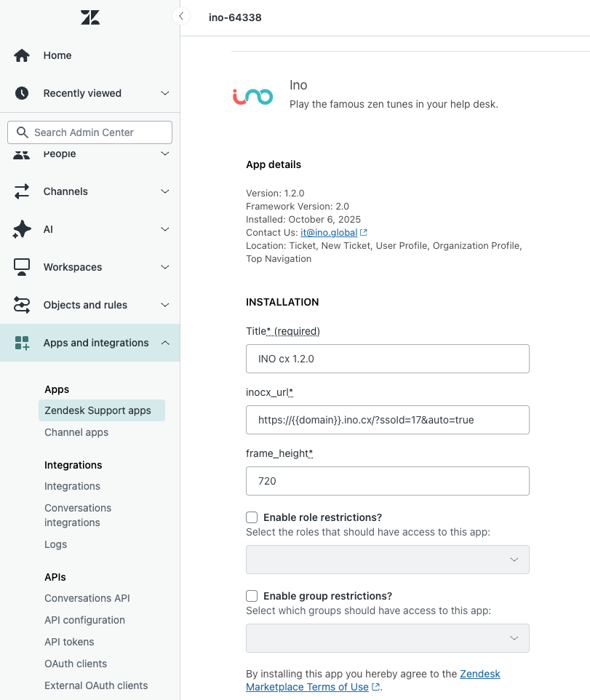Collapse the sidebar with chevron button
The image size is (590, 700).
coord(180,16)
